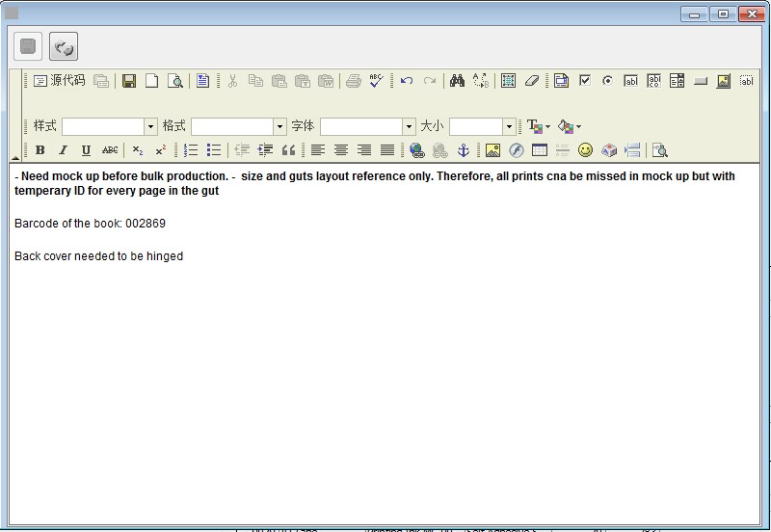Insert an image from the formatting toolbar
771x532 pixels.
[x=492, y=150]
